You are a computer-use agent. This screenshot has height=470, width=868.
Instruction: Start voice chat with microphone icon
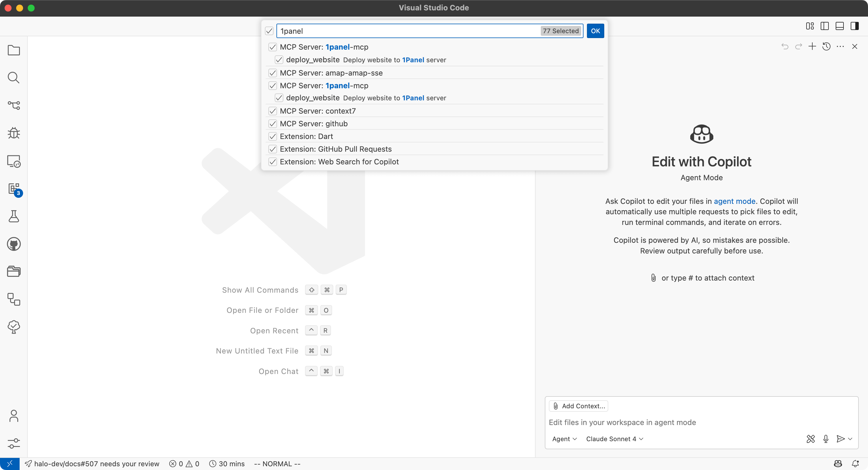[x=826, y=439]
